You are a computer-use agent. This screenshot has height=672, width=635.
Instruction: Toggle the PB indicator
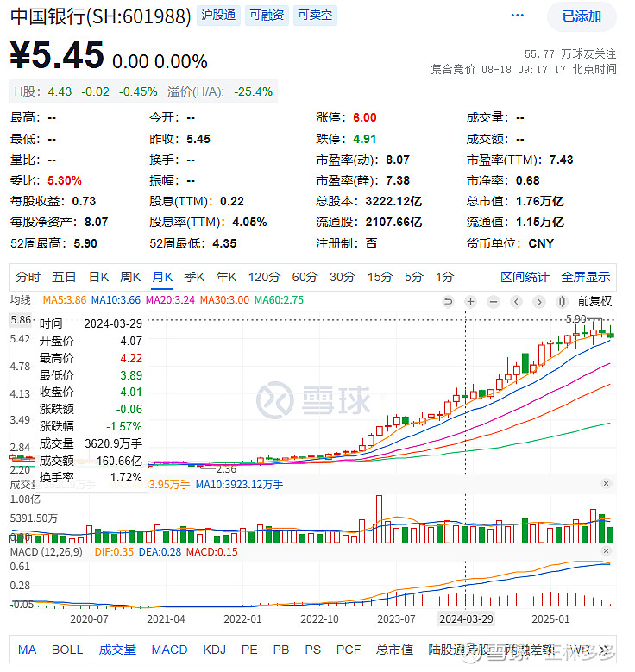pos(281,650)
